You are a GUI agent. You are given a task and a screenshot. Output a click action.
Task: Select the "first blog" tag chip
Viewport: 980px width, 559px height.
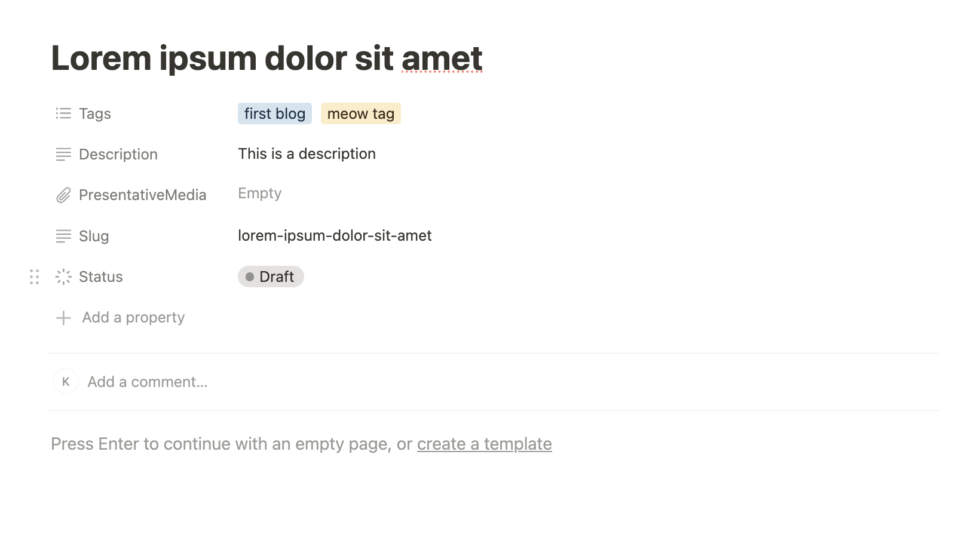[274, 113]
